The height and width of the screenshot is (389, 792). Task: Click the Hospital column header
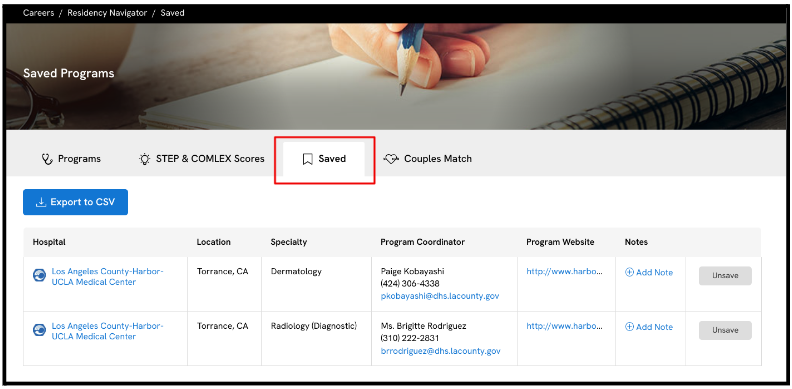tap(49, 242)
